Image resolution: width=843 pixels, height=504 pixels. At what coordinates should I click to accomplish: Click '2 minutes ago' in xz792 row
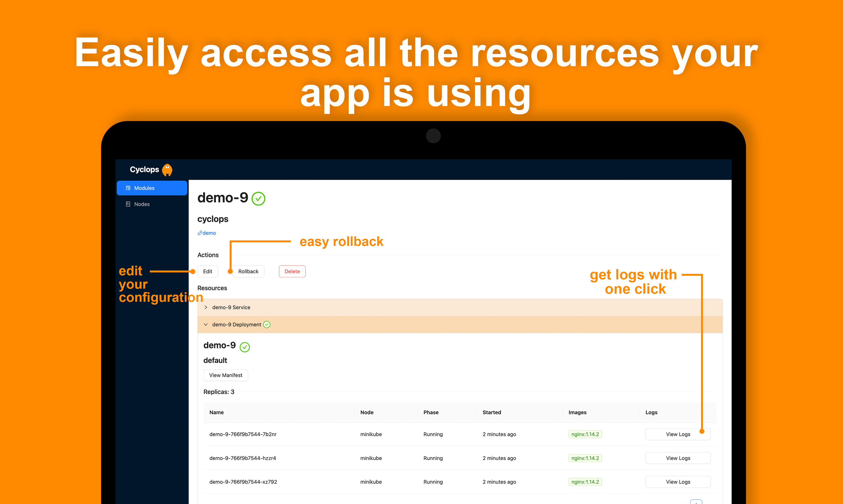click(499, 482)
